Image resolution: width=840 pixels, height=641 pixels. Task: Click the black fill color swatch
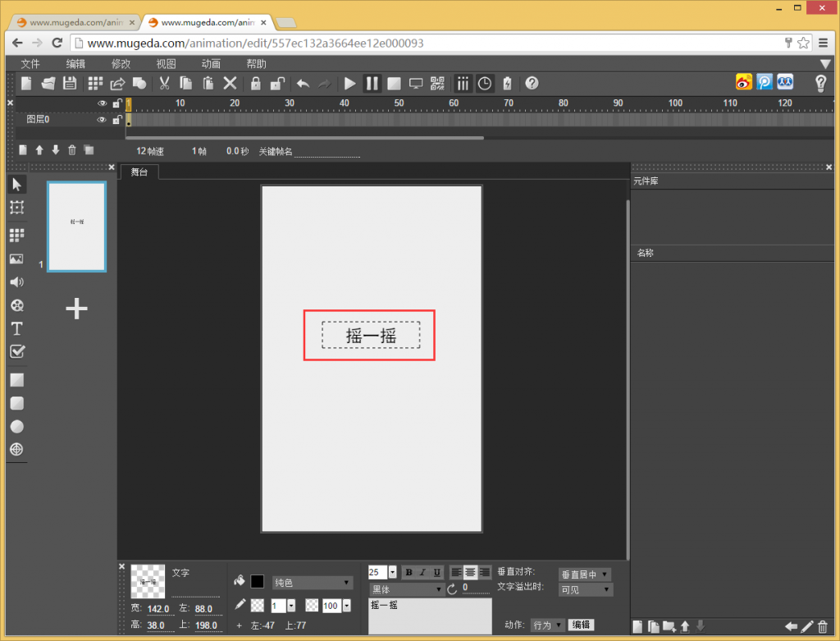coord(258,581)
